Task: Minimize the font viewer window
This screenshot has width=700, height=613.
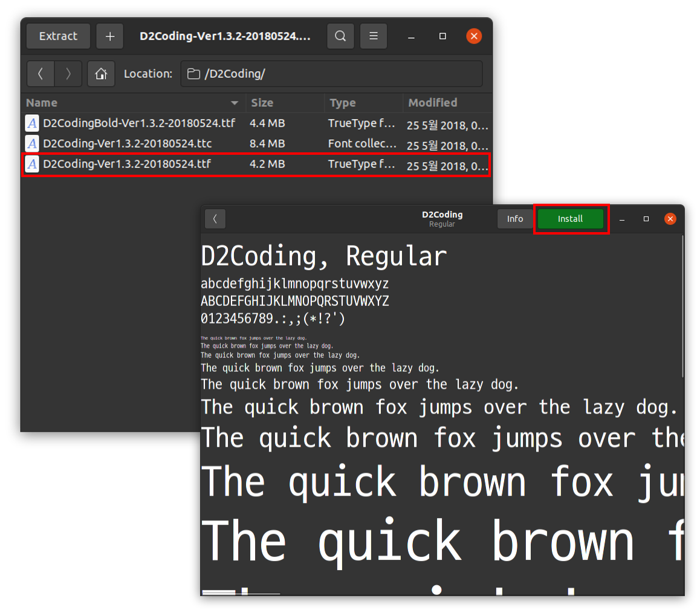Action: [x=622, y=219]
